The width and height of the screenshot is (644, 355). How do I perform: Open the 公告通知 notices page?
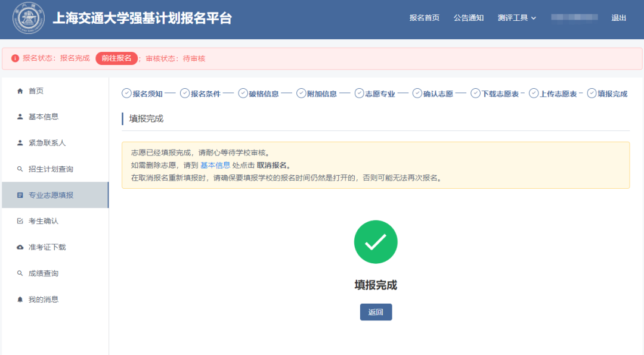(x=469, y=18)
